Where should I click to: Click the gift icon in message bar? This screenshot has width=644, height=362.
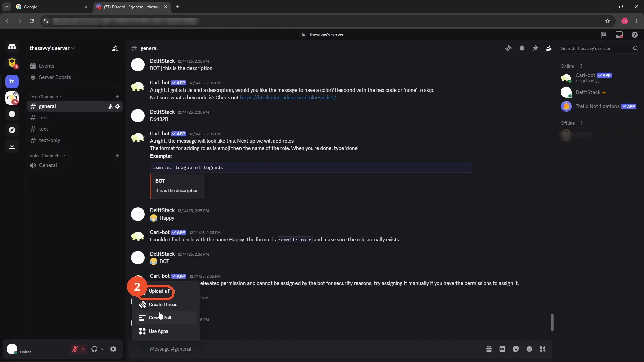pos(489,349)
